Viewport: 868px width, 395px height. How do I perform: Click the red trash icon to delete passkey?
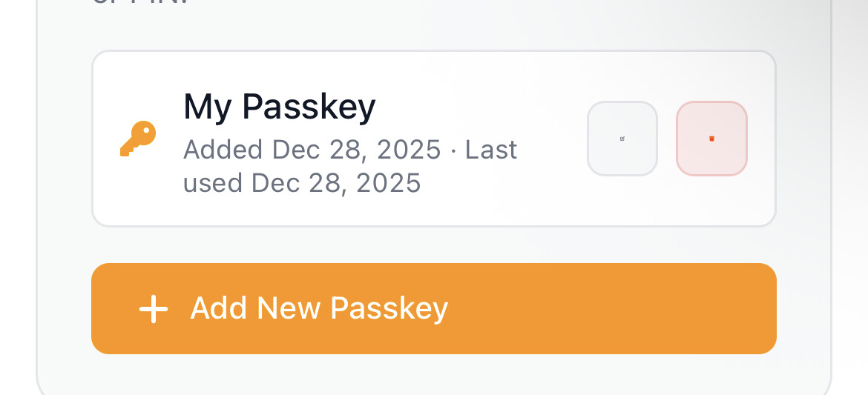[x=711, y=139]
